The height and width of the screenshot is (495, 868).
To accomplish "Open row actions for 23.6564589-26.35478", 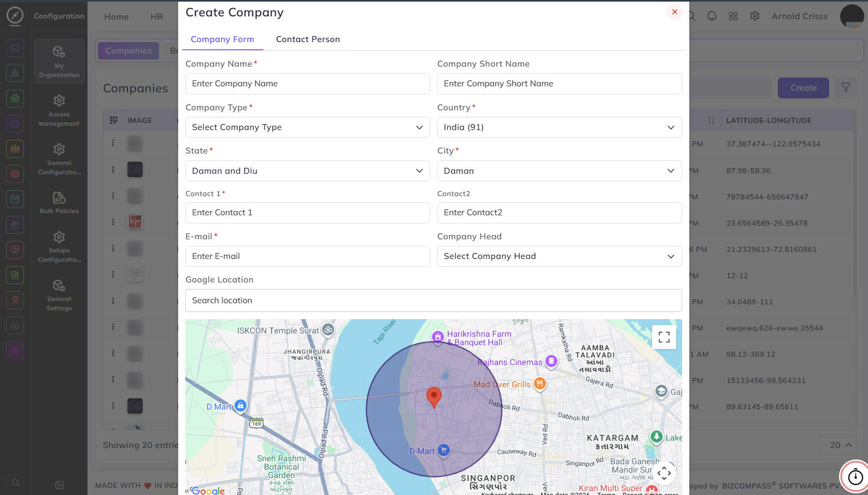I will (x=113, y=222).
